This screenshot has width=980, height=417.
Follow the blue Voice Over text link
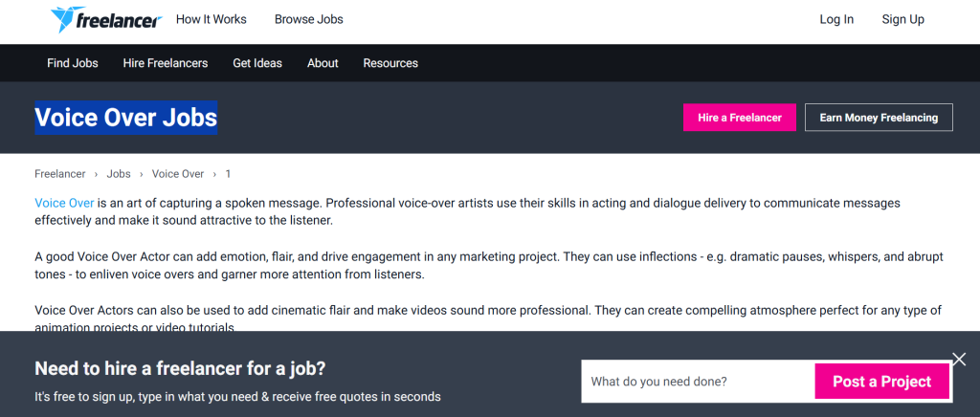point(64,203)
